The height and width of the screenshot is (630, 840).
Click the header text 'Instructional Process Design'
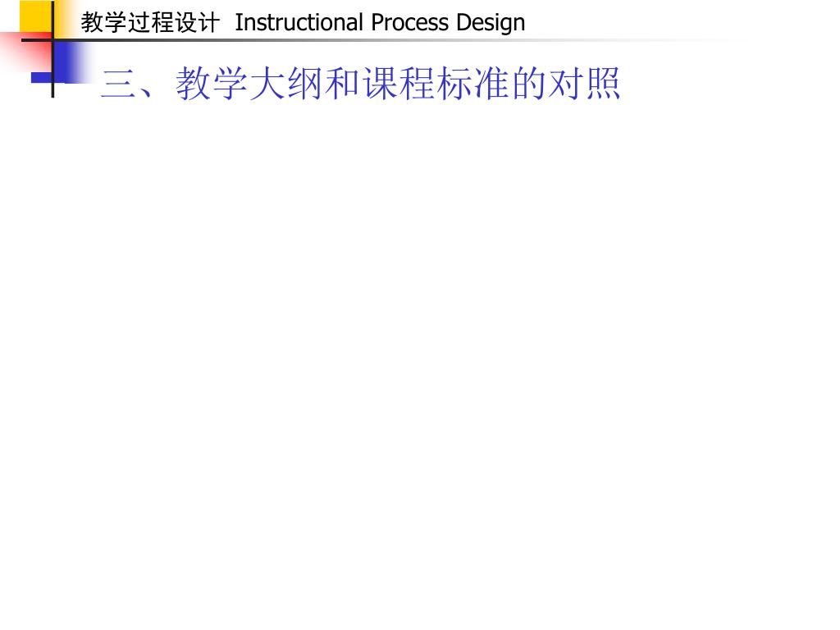click(x=380, y=23)
